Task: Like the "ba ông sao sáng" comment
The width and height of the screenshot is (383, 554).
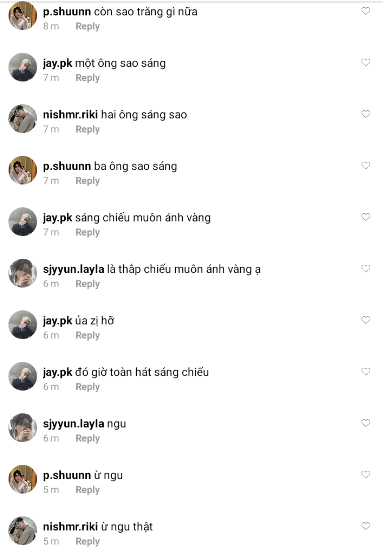Action: click(366, 166)
